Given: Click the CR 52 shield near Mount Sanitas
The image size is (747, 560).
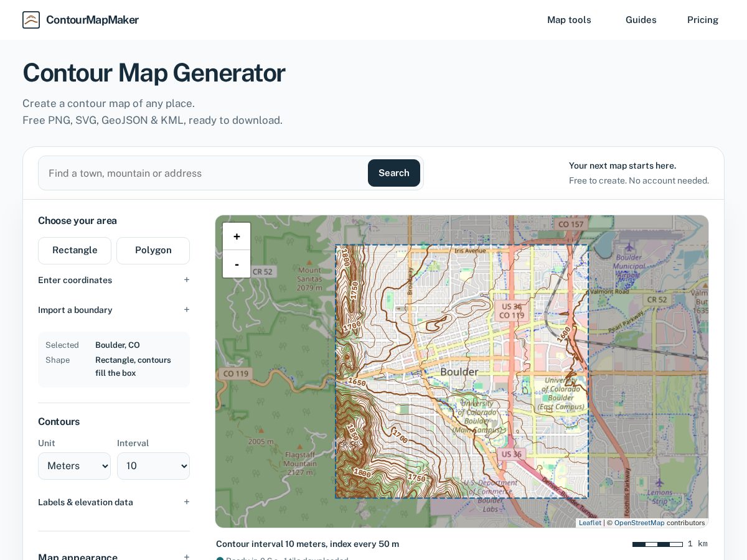Looking at the screenshot, I should coord(263,272).
